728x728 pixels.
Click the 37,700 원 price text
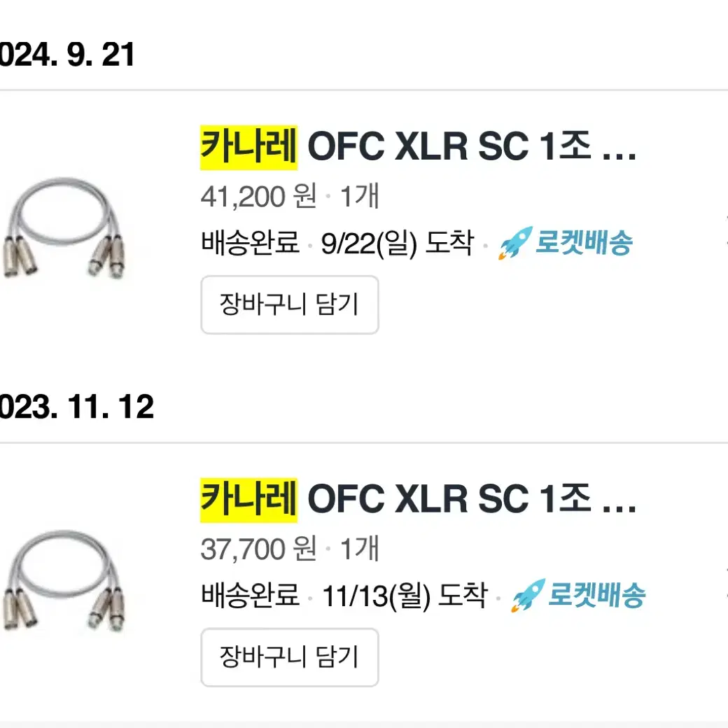pyautogui.click(x=259, y=549)
